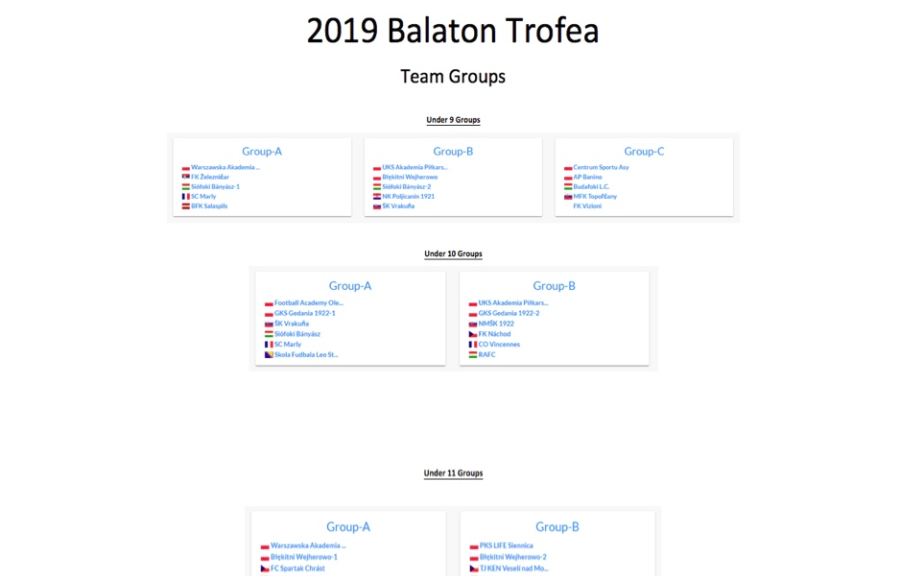Open Budafoki L.C. team link
924x576 pixels.
pos(591,187)
